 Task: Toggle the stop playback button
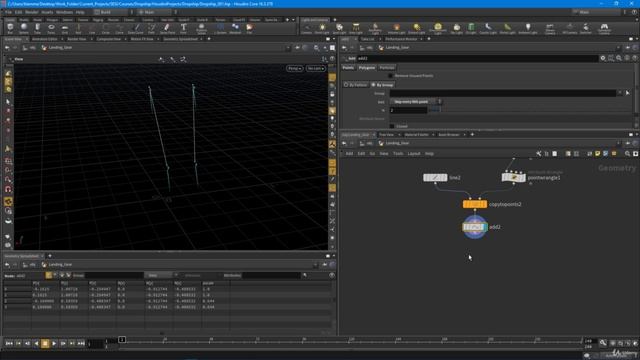pos(45,344)
